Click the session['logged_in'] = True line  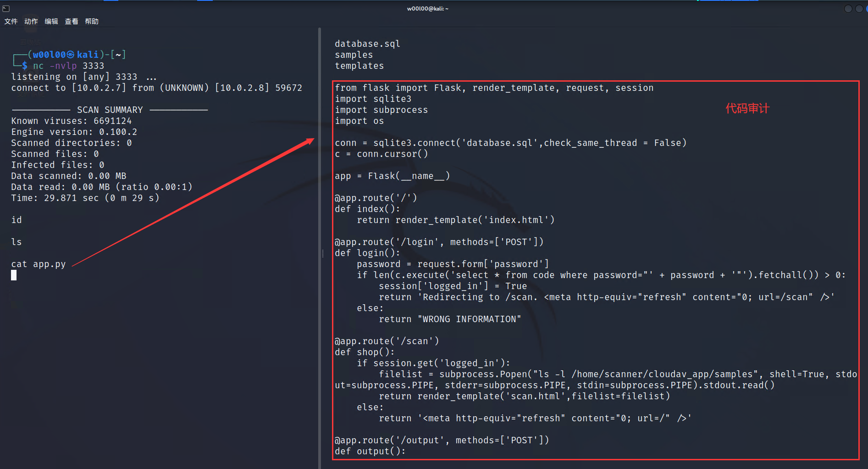click(x=453, y=286)
